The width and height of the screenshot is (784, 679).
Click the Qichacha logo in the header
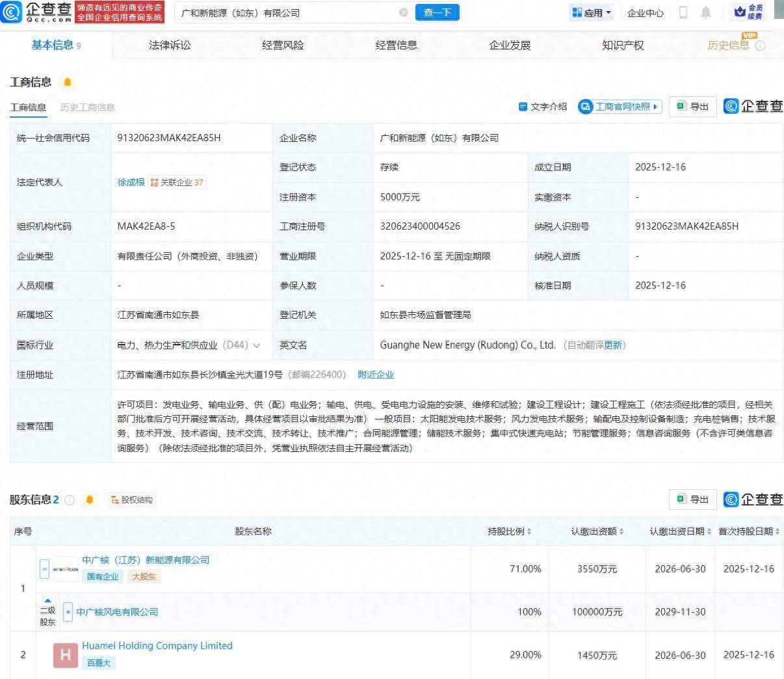[36, 12]
